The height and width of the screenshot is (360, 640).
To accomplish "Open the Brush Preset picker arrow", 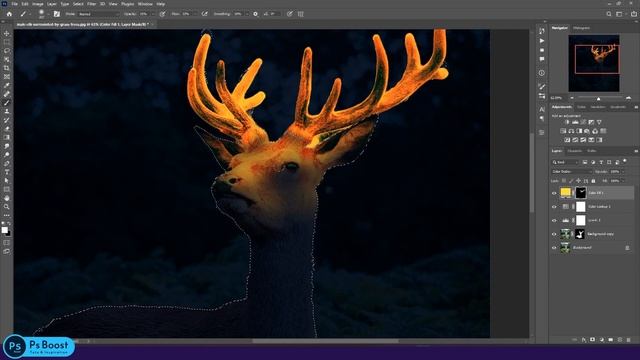I will click(48, 14).
